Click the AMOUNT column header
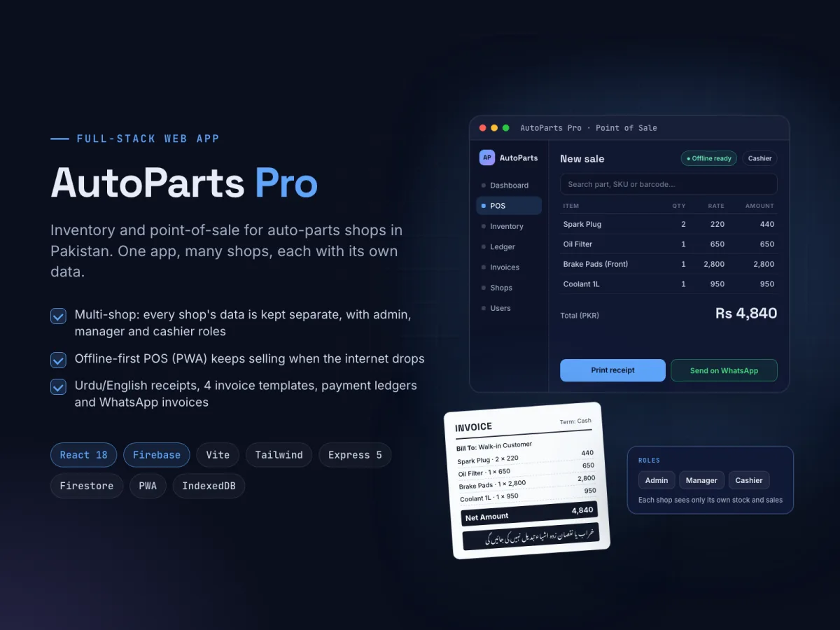The height and width of the screenshot is (630, 840). tap(759, 206)
